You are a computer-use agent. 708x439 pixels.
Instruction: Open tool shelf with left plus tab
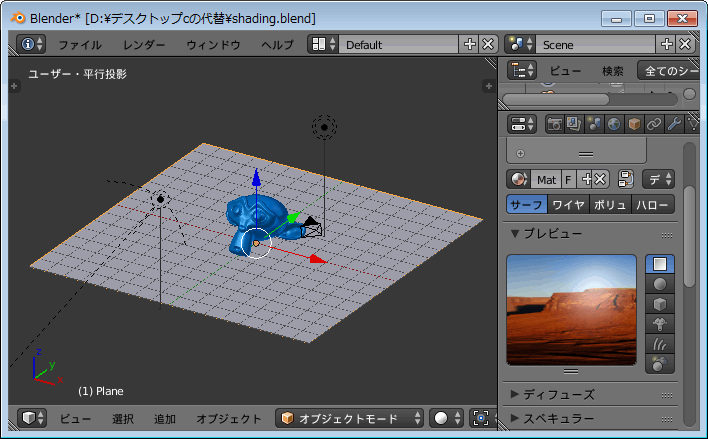pos(14,86)
